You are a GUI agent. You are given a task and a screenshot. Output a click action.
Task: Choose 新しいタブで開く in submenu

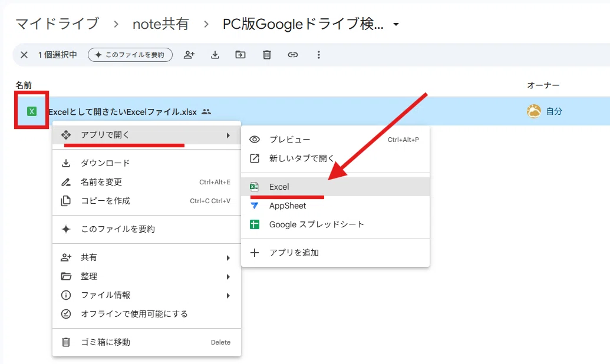click(335, 158)
